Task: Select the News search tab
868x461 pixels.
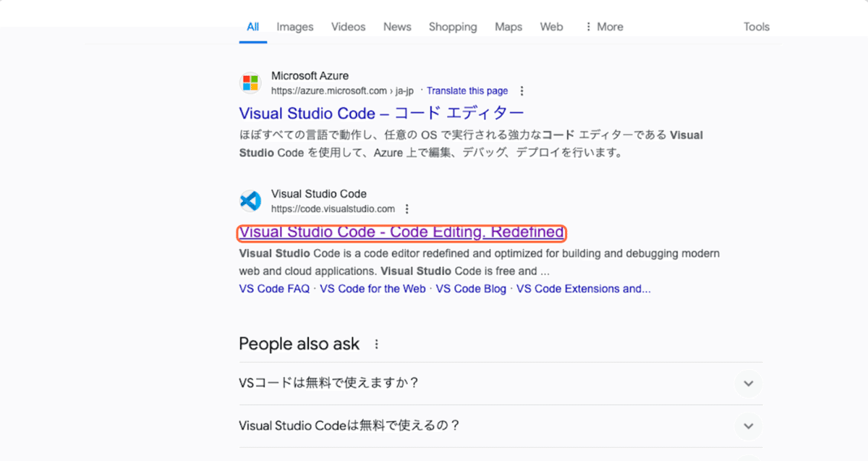Action: point(397,26)
